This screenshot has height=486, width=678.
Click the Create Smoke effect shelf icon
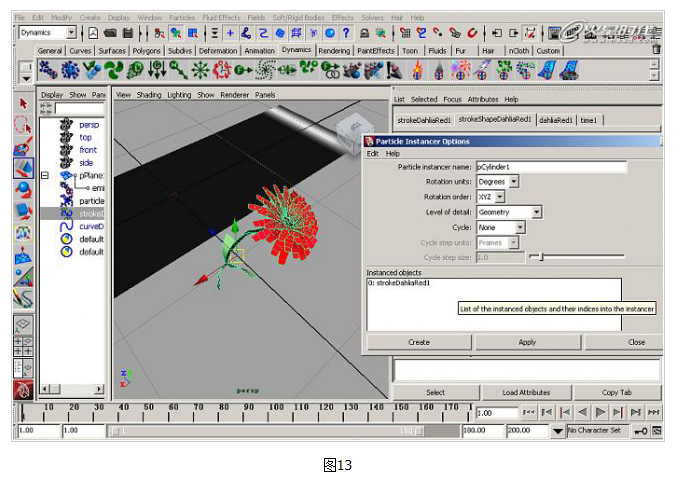(x=438, y=70)
